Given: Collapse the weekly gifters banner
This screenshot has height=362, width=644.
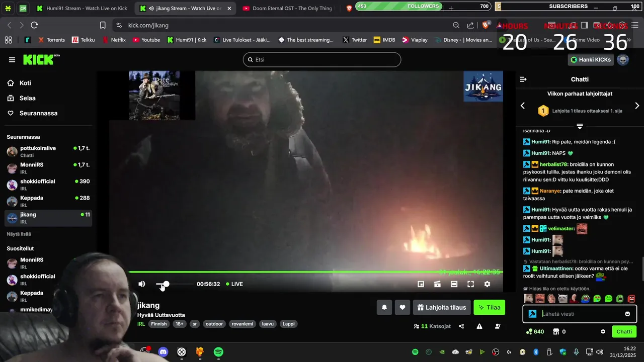Looking at the screenshot, I should click(580, 126).
